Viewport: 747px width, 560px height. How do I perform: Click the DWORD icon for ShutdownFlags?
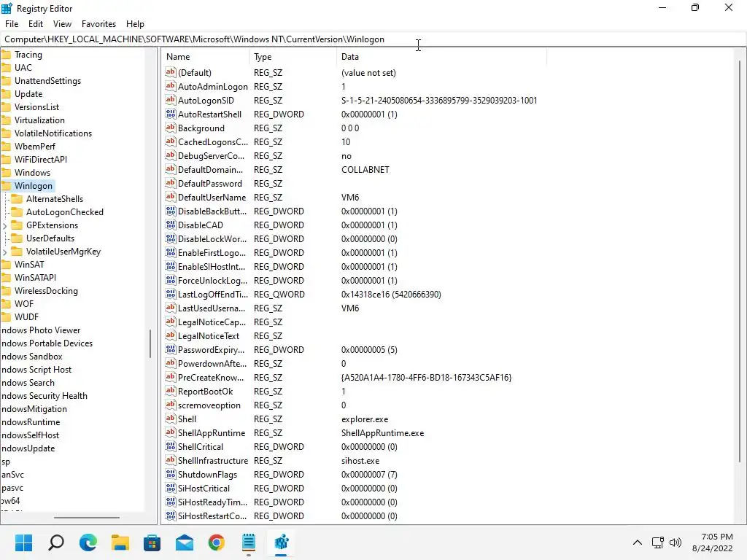click(x=171, y=474)
